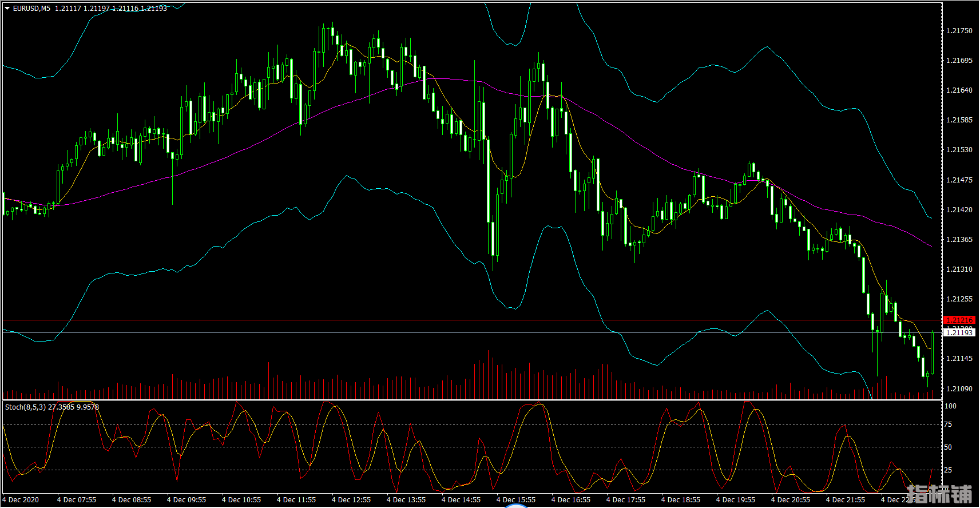Click the Stoch(8,5,3) indicator label

coord(25,407)
